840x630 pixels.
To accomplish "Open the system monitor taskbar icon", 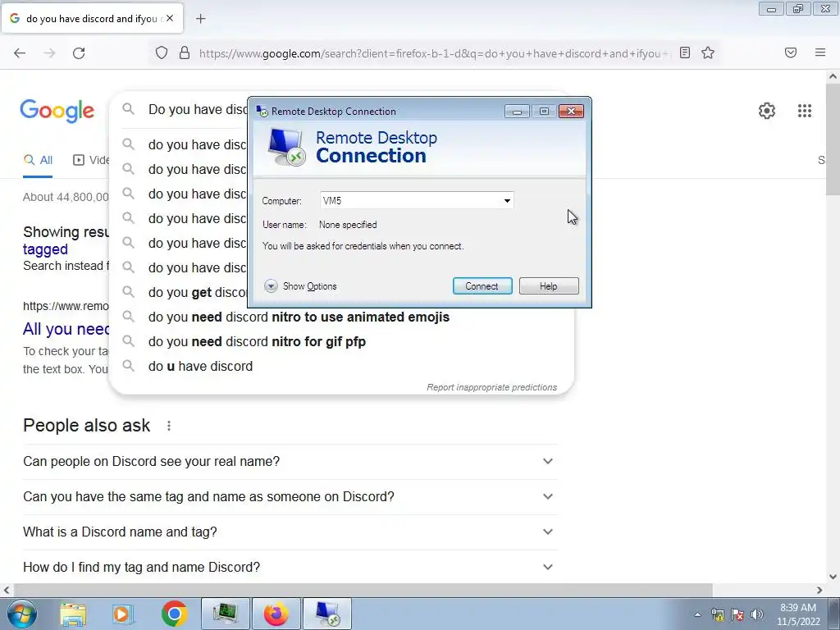I will coord(225,614).
